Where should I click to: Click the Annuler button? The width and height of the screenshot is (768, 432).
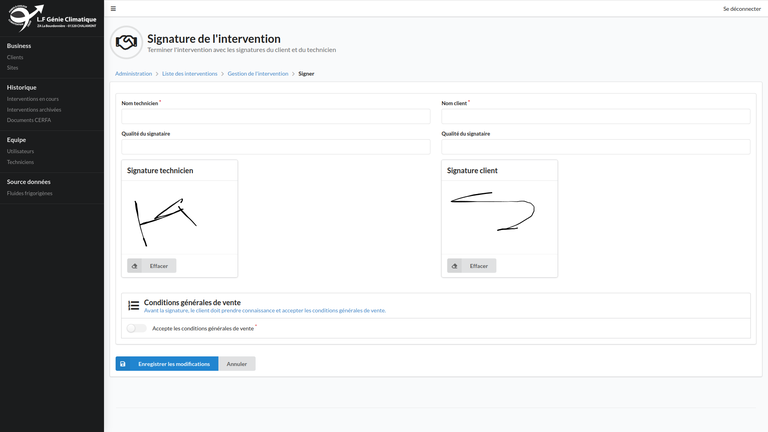[x=237, y=364]
